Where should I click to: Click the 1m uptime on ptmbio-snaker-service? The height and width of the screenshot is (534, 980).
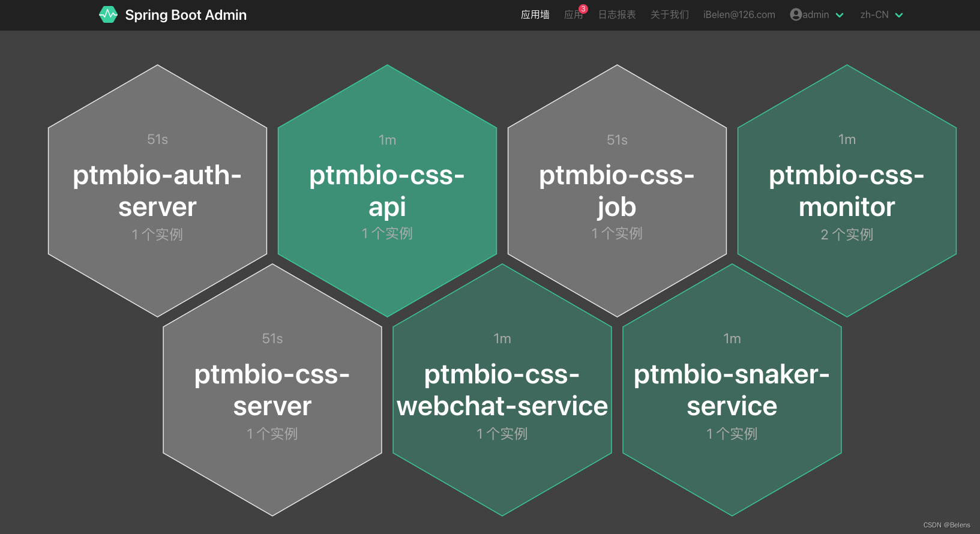point(732,338)
